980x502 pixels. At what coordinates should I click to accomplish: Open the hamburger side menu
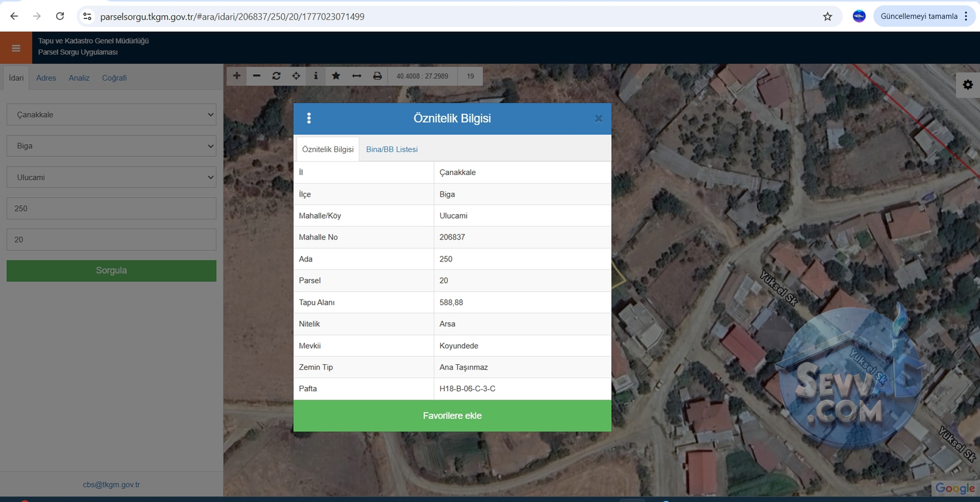[16, 48]
